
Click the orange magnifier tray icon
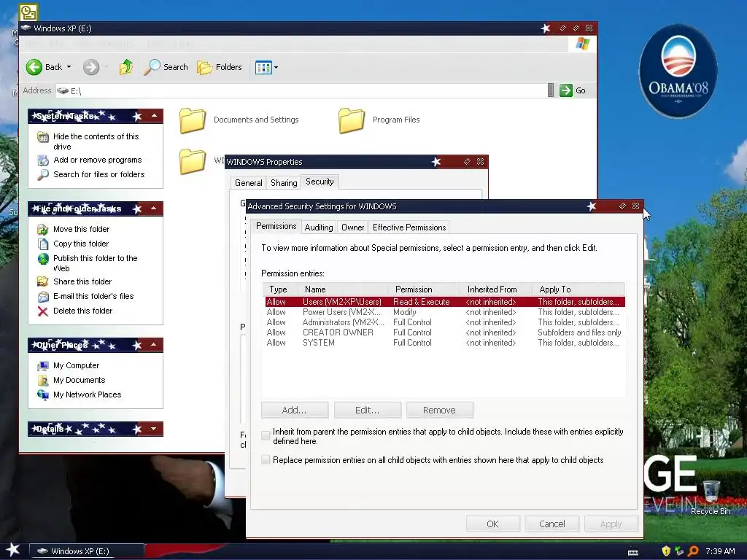coord(693,551)
